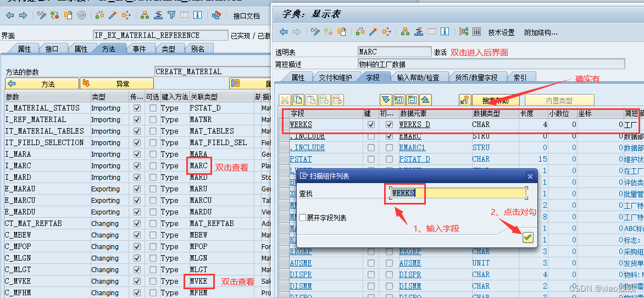The width and height of the screenshot is (644, 298).
Task: Open where-used hierarchy icon in interface builder
Action: [145, 15]
